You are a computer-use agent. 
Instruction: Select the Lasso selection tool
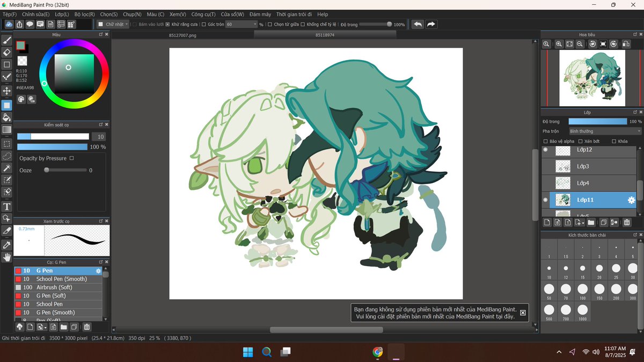pos(7,156)
